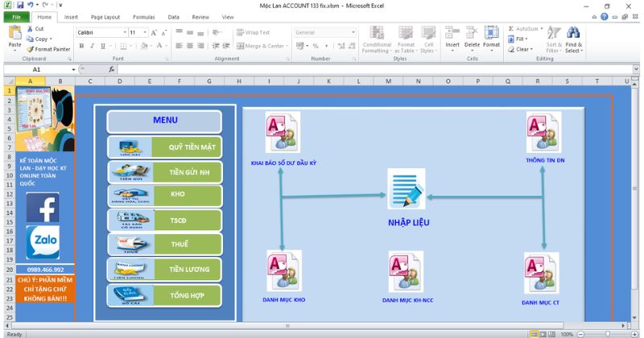Open the THÔNG TIN DN Access icon

(x=544, y=132)
